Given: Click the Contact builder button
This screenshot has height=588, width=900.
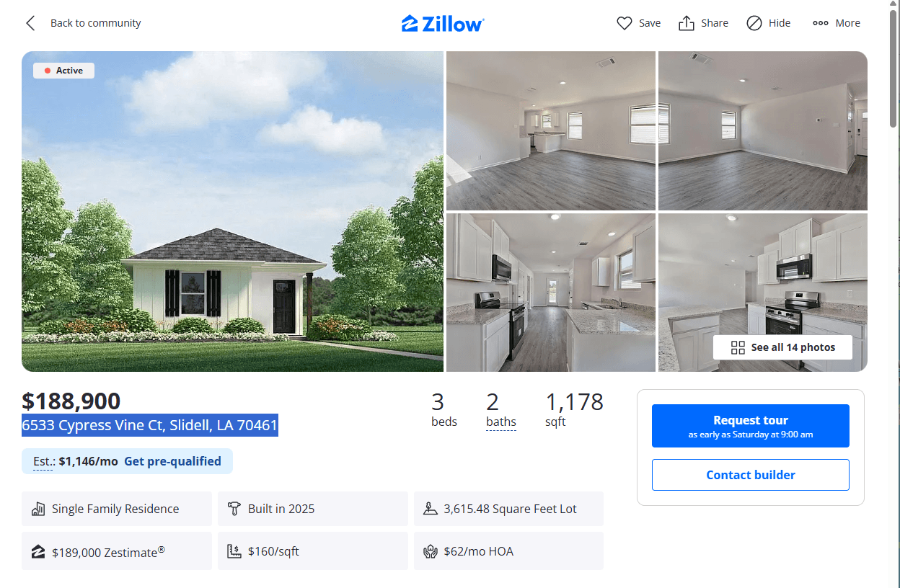Looking at the screenshot, I should tap(751, 475).
